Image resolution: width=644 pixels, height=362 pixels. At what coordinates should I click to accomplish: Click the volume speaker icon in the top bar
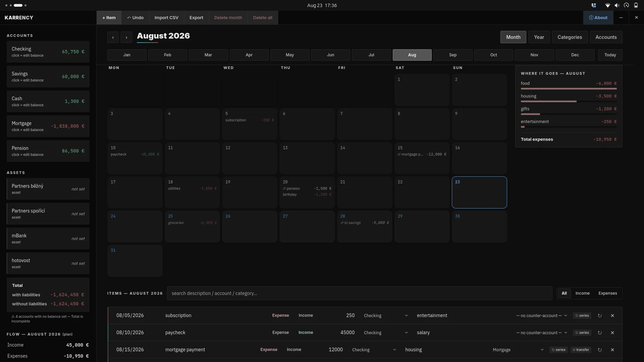(617, 5)
